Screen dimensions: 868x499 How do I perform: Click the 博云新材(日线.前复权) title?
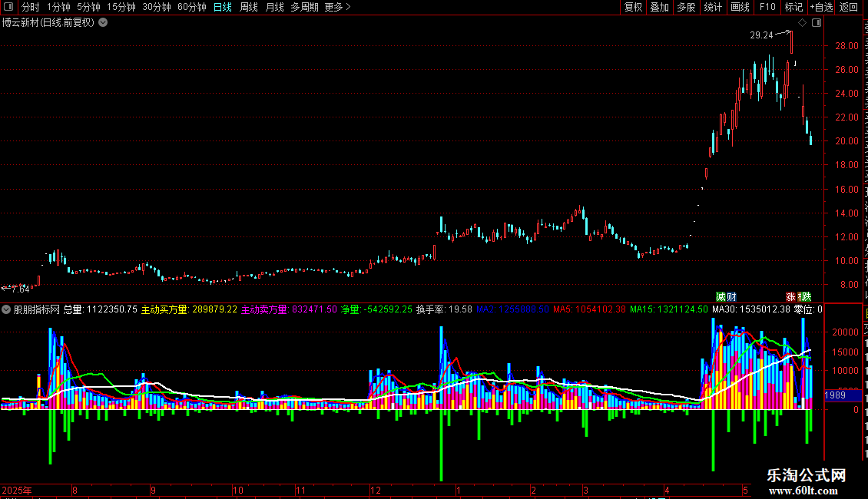point(48,23)
